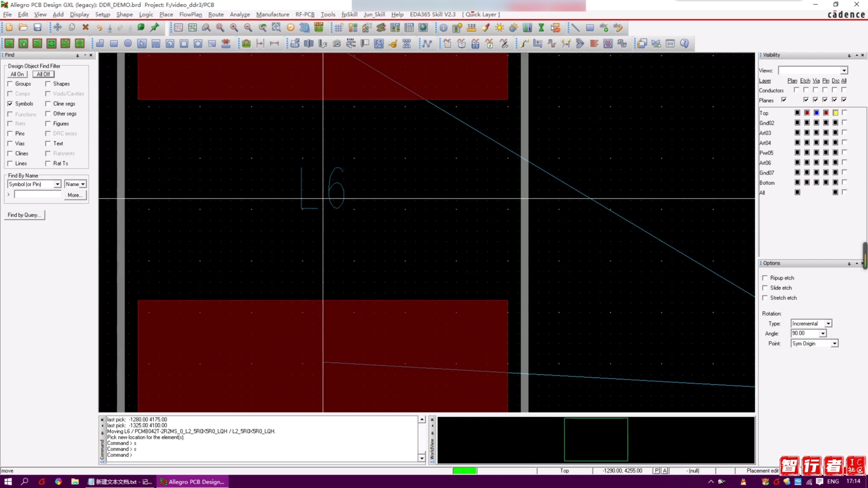Open the Angle 90.00 dropdown
Viewport: 868px width, 488px height.
[x=823, y=334]
